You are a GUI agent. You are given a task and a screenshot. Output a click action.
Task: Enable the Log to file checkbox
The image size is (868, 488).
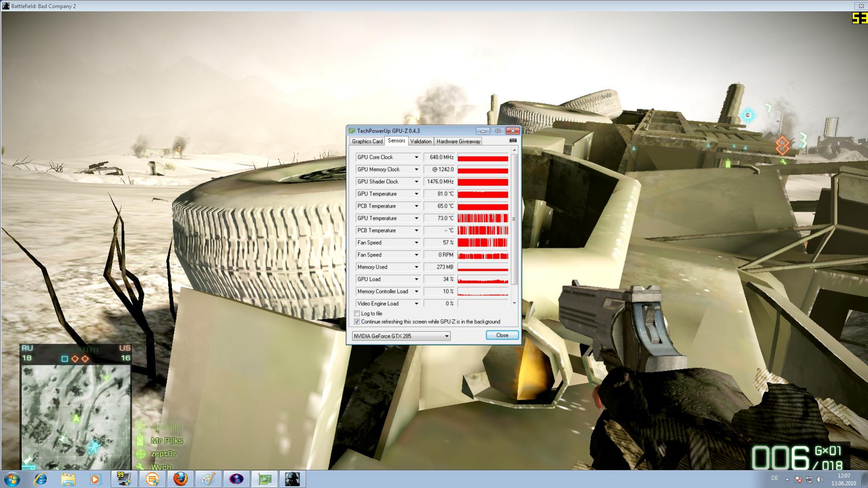click(x=357, y=313)
